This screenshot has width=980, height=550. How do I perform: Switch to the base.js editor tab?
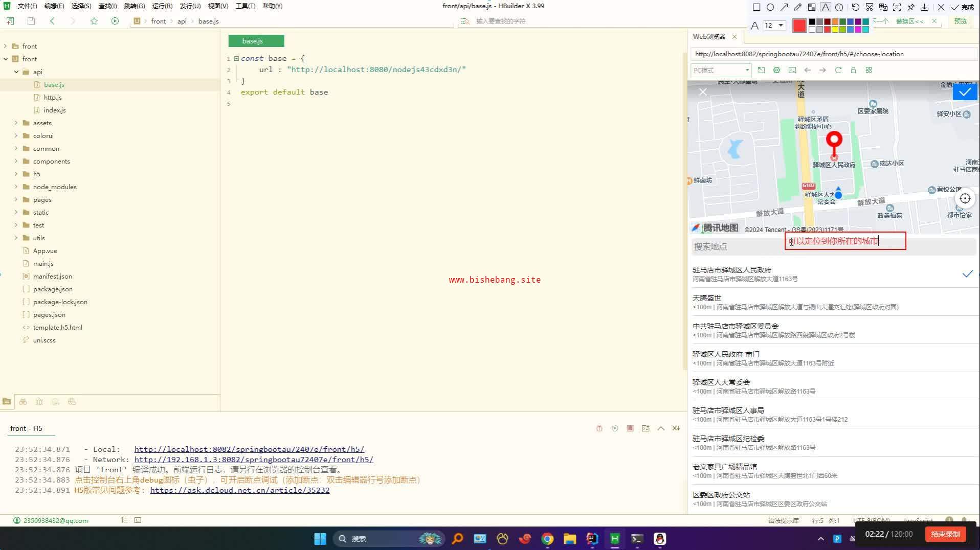(x=256, y=41)
